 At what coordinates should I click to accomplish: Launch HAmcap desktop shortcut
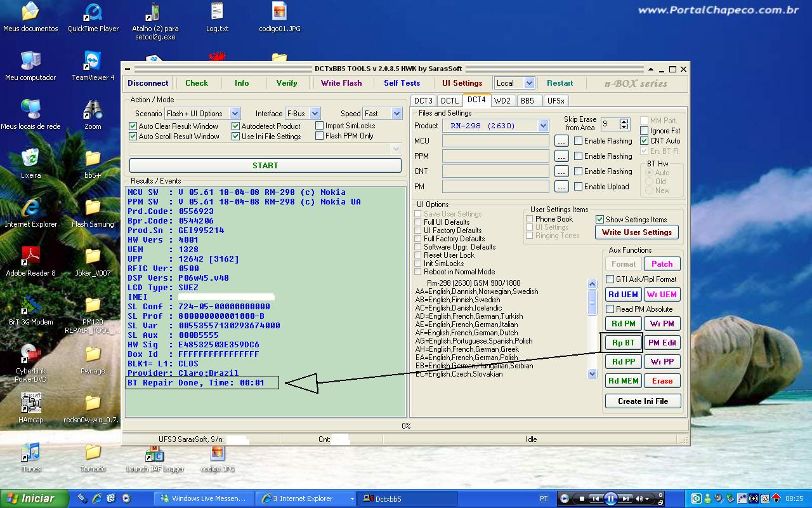click(30, 408)
